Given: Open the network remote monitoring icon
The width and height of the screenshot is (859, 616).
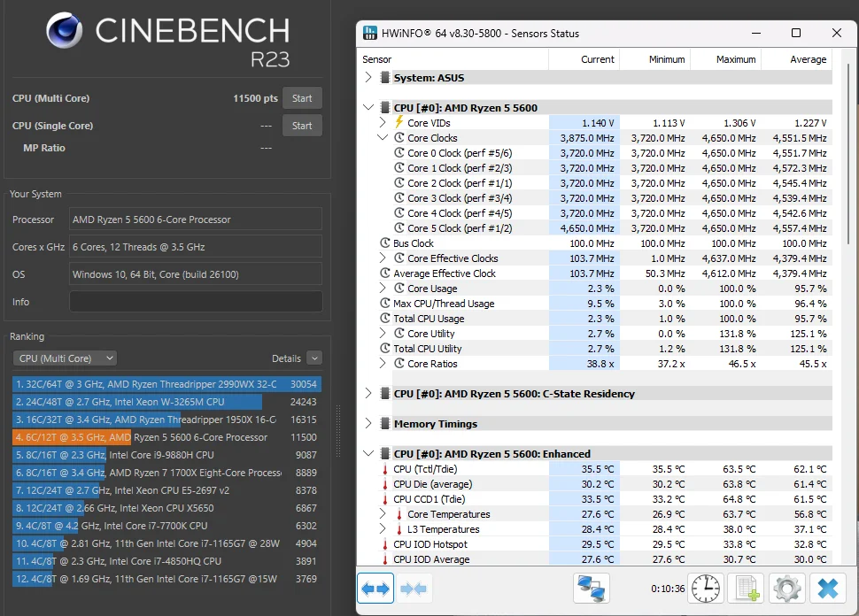Looking at the screenshot, I should point(591,589).
